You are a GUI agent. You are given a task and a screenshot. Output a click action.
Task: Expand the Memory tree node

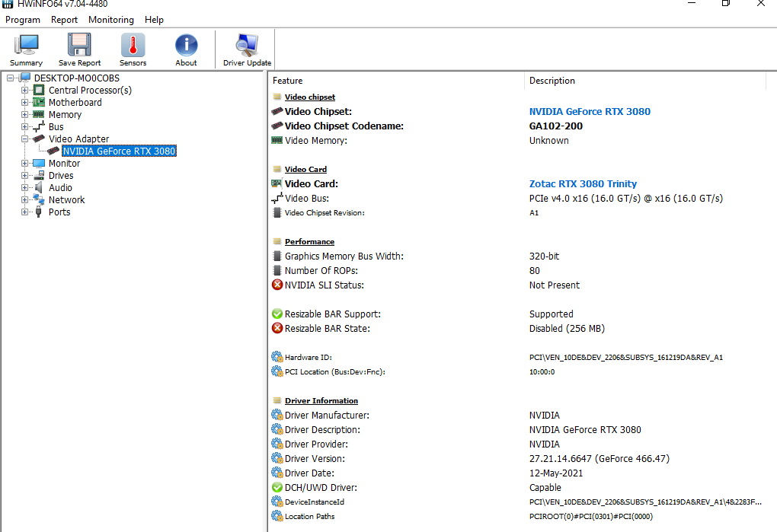[25, 114]
